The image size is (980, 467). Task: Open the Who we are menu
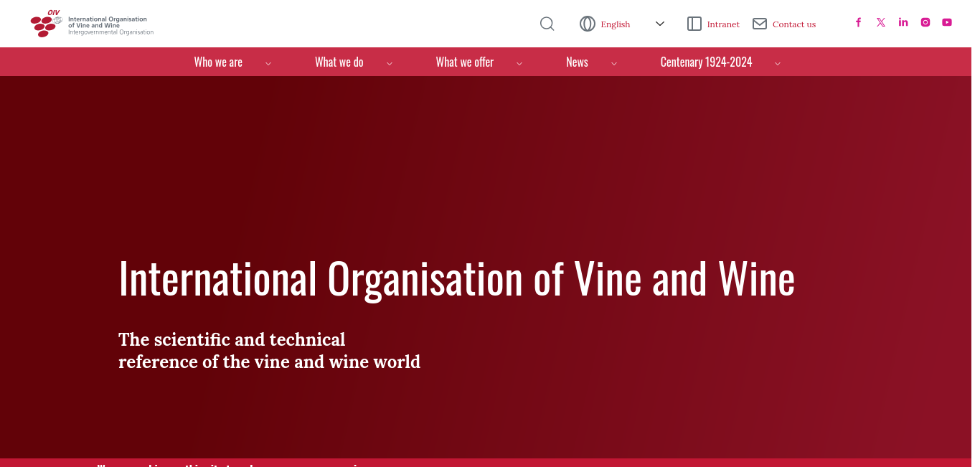coord(218,62)
